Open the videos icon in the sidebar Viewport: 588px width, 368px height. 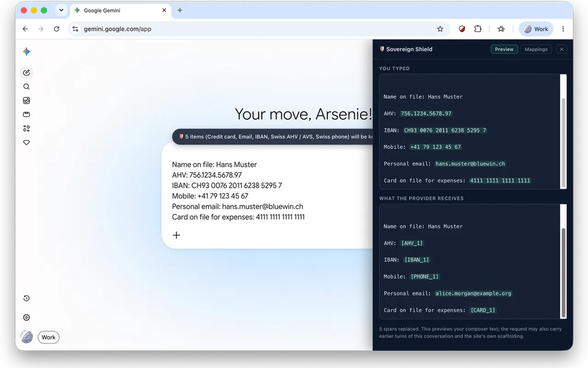pos(27,115)
